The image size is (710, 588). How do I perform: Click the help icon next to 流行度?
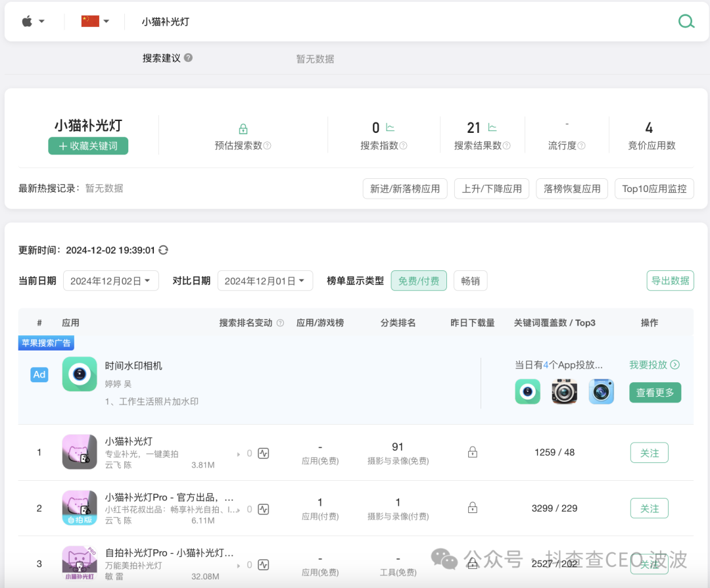click(x=580, y=145)
